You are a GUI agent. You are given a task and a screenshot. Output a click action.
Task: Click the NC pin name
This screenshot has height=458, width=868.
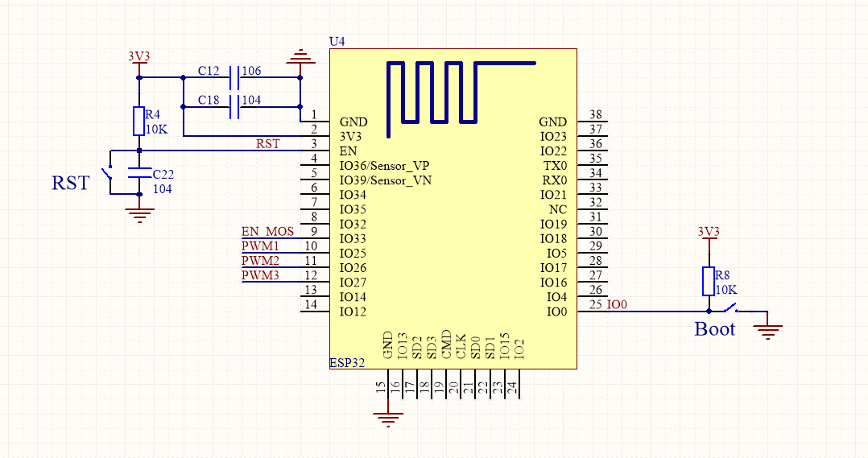pyautogui.click(x=558, y=209)
